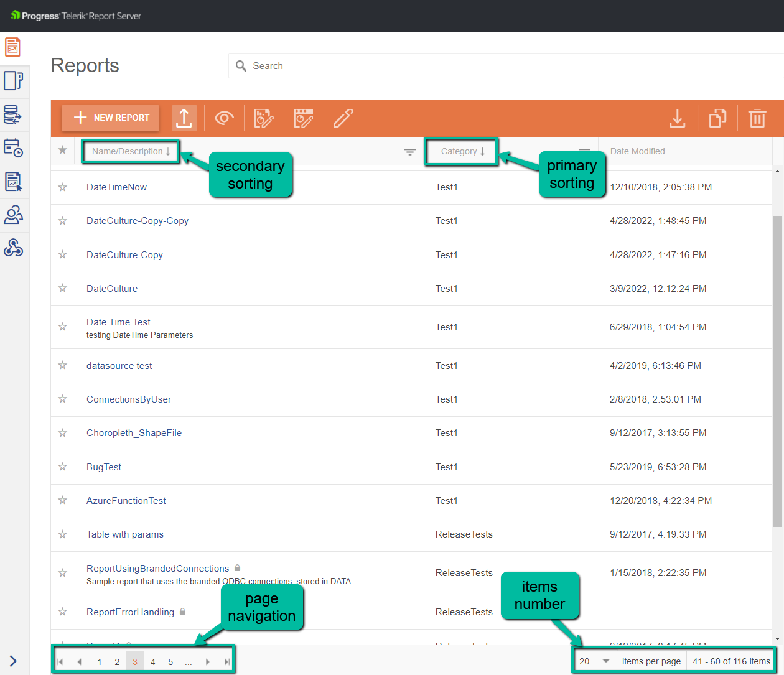
Task: Click the NEW REPORT button
Action: tap(110, 118)
